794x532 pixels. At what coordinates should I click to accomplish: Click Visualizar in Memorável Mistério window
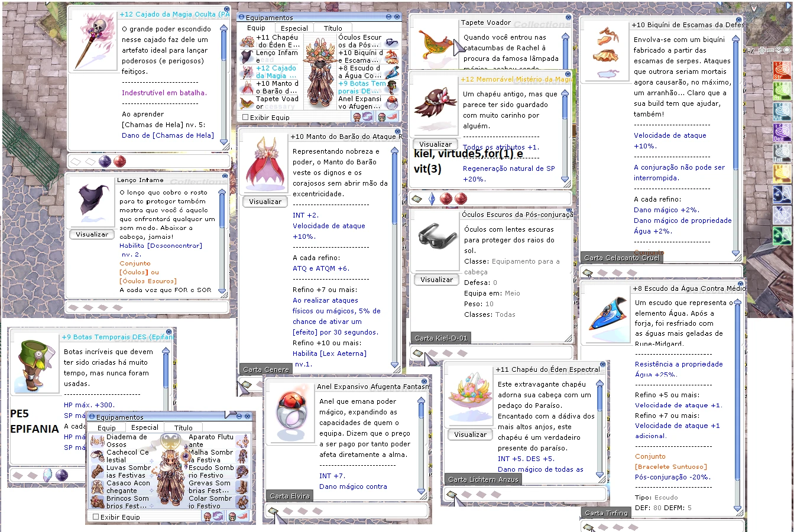436,144
